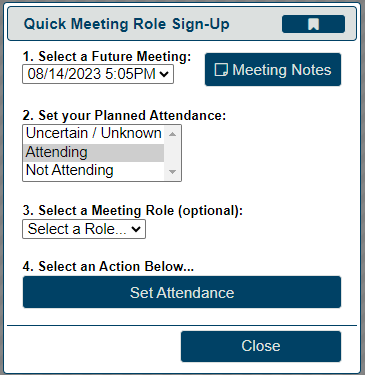The height and width of the screenshot is (375, 365).
Task: Select the Attending option in the list
Action: (93, 152)
